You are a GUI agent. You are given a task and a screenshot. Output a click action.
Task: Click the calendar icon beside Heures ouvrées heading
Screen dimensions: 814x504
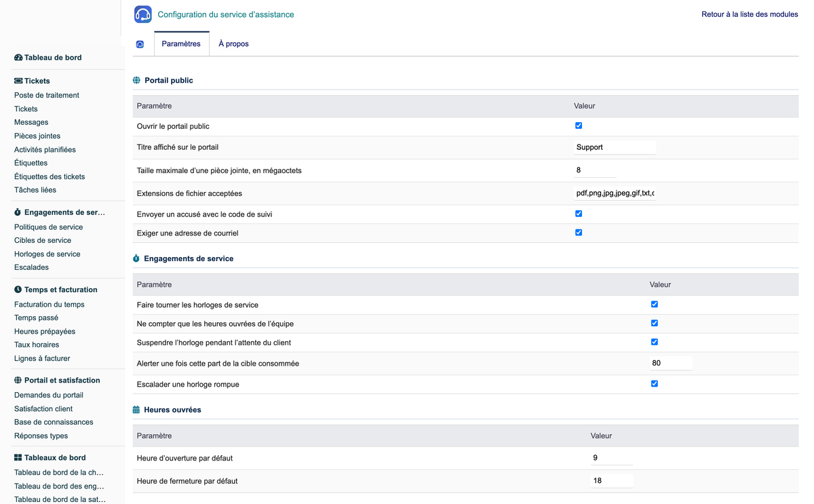click(x=136, y=410)
